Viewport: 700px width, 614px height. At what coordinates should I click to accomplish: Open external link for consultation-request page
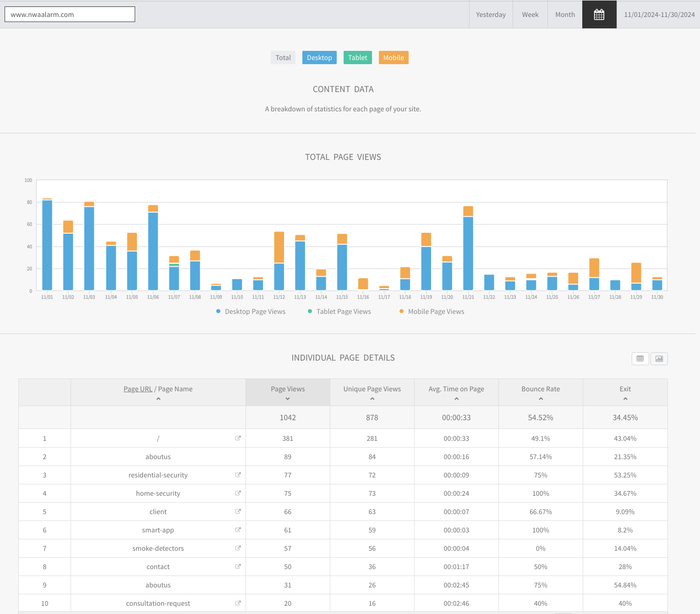click(238, 603)
